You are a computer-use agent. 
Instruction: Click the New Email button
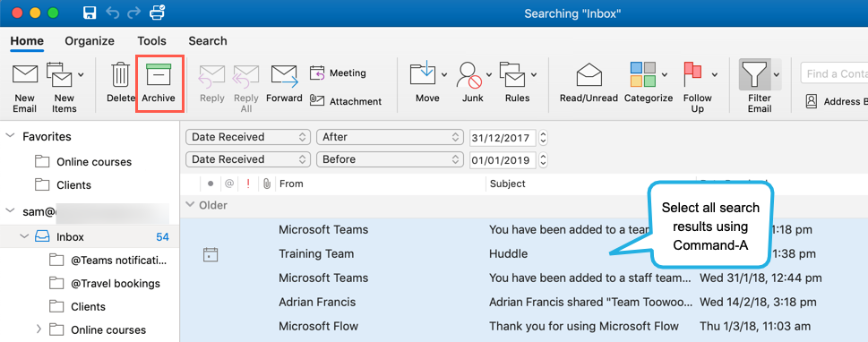pyautogui.click(x=25, y=88)
